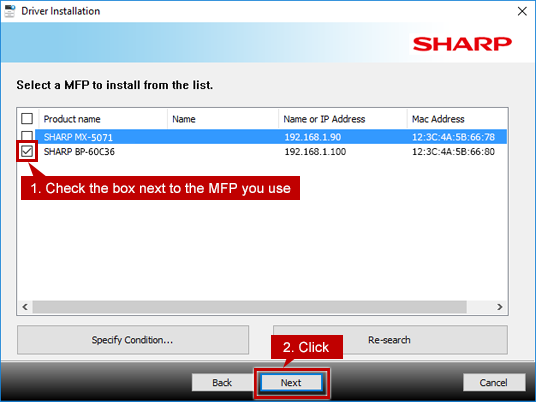Toggle the select-all checkbox in header
Viewport: 536px width, 402px height.
27,119
